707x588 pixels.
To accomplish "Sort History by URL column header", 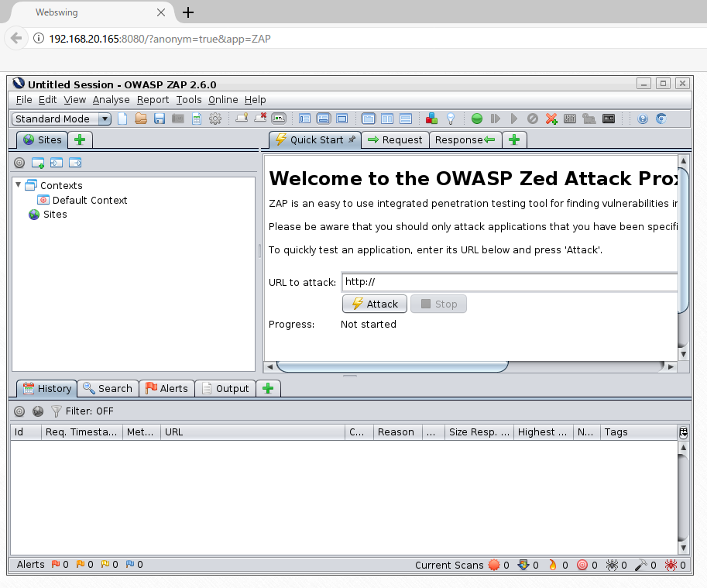I will (x=252, y=432).
